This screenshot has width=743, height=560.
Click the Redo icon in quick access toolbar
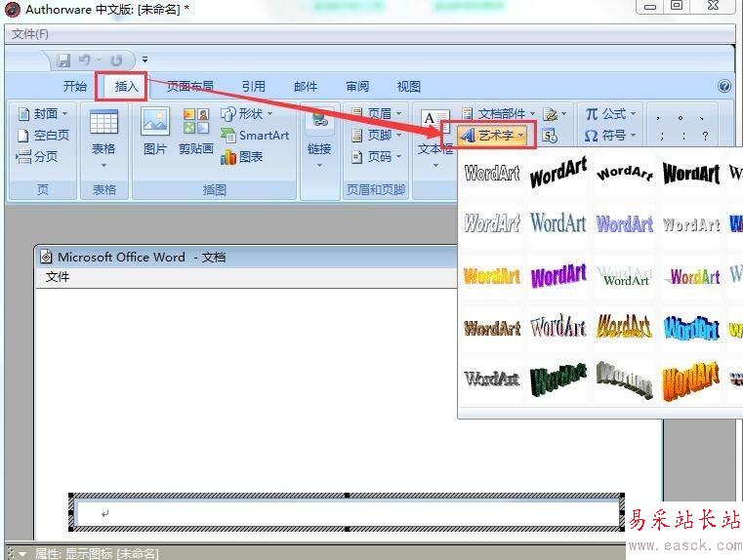116,60
